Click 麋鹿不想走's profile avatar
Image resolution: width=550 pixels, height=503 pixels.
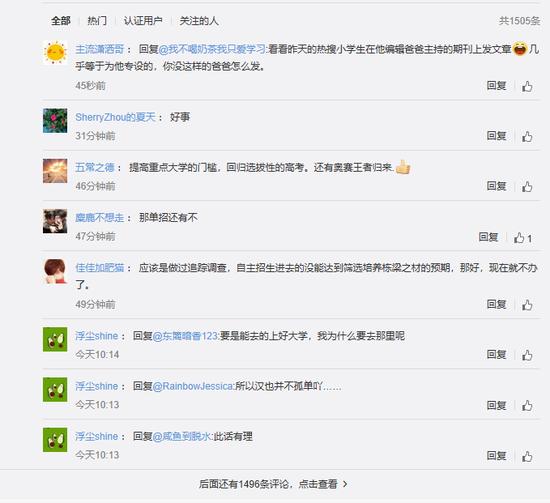(55, 221)
